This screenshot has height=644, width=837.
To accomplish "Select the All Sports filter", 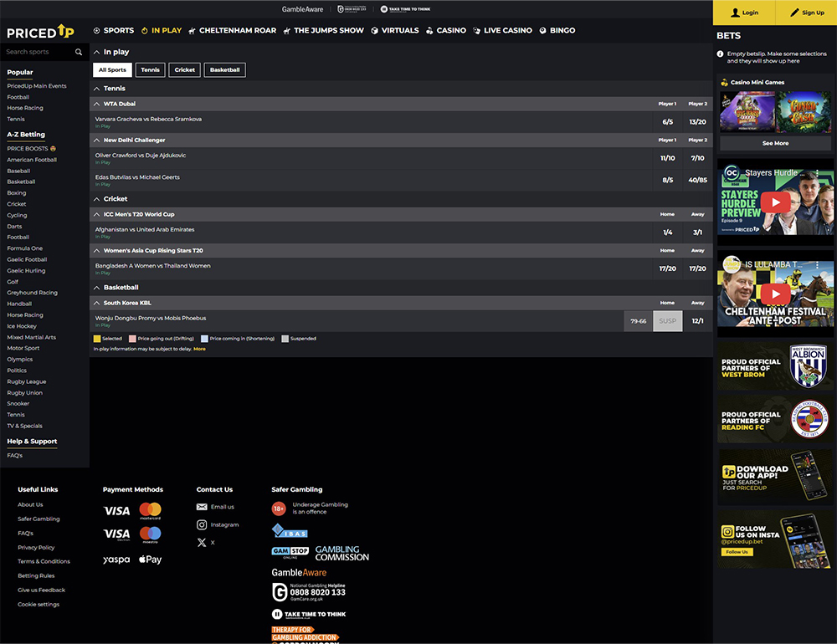I will (112, 70).
